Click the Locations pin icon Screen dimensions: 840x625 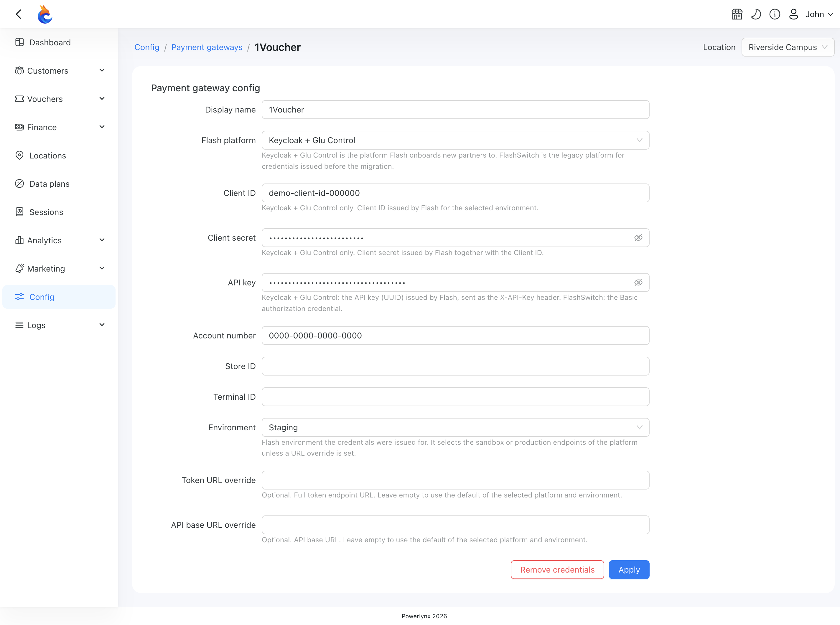point(19,155)
